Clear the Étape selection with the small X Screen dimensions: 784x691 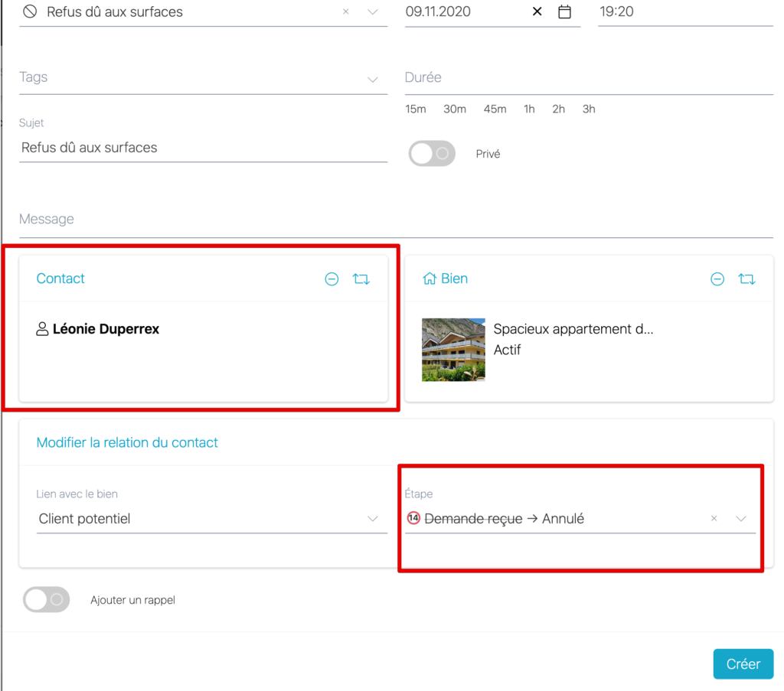coord(714,519)
